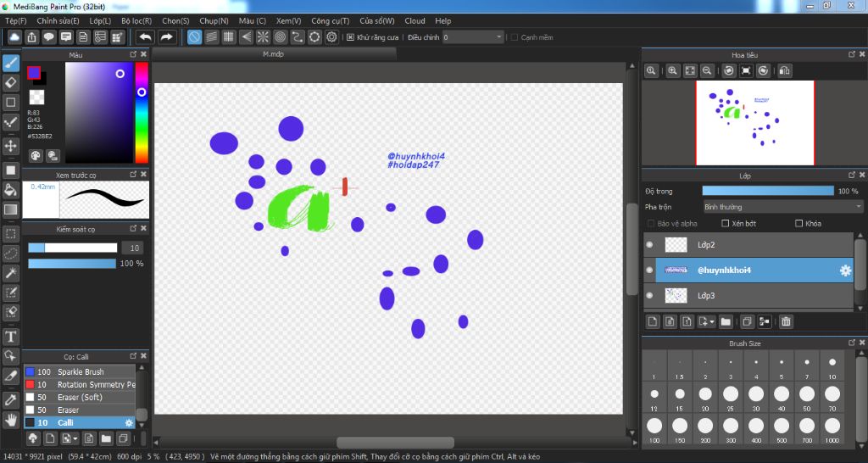Check the Khóa lock checkbox

pos(798,223)
